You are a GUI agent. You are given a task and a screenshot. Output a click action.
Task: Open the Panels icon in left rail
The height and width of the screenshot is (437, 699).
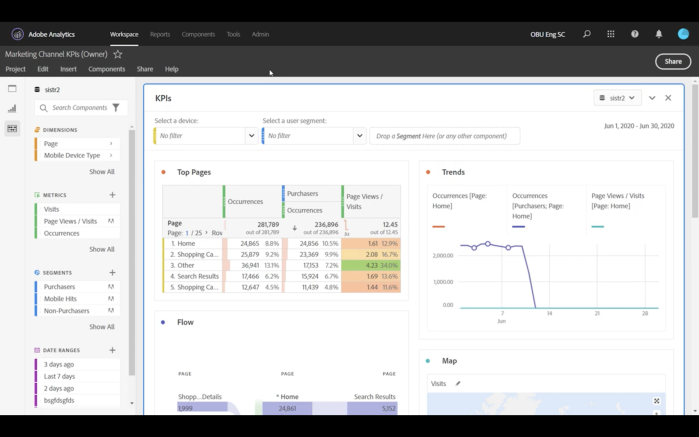pyautogui.click(x=12, y=88)
